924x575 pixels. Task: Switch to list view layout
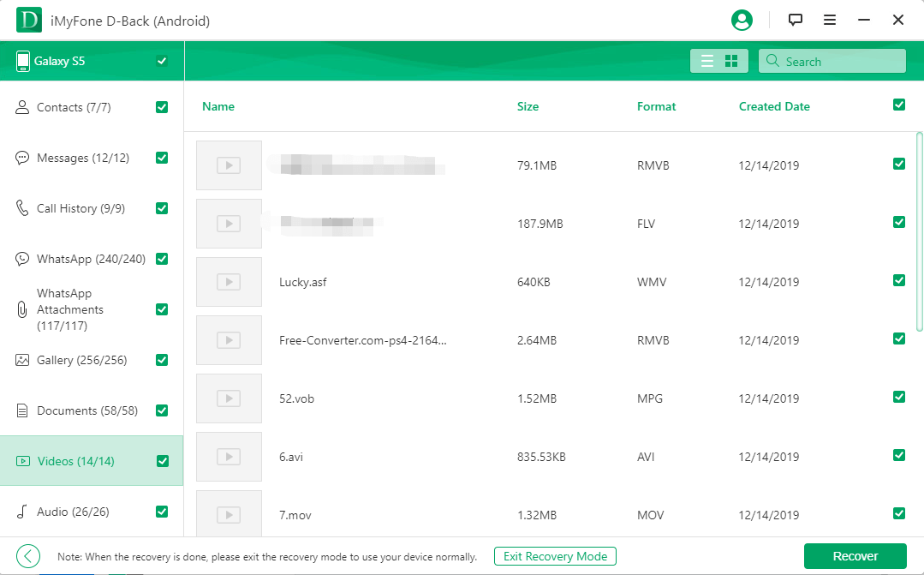[x=707, y=61]
